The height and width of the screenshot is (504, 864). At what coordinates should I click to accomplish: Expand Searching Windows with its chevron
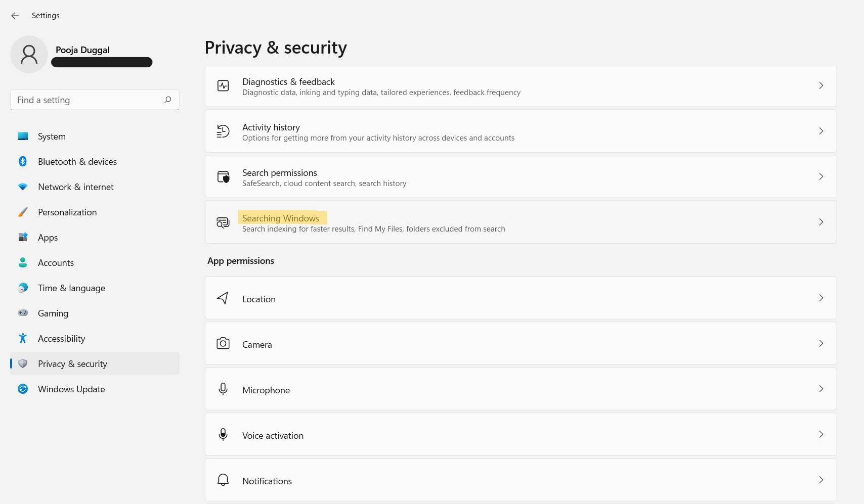(x=821, y=222)
